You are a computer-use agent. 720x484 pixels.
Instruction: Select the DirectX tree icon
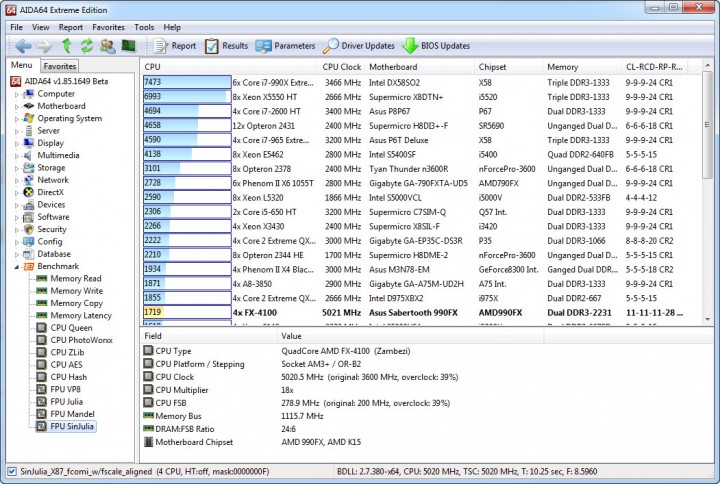(29, 192)
